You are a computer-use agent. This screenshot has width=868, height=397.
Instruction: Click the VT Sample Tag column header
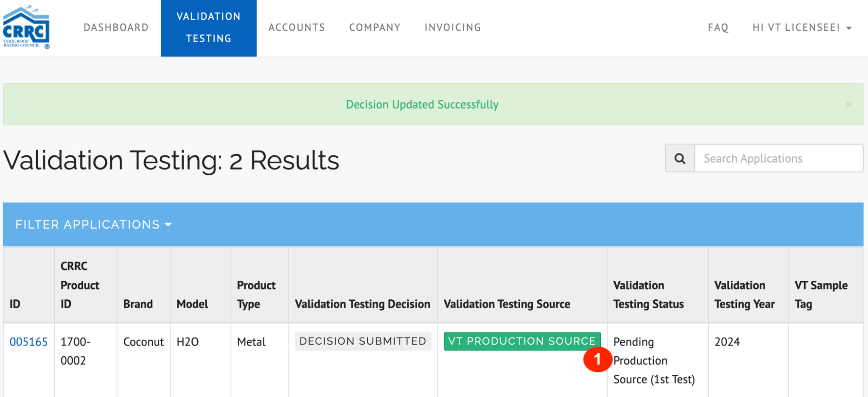click(821, 295)
